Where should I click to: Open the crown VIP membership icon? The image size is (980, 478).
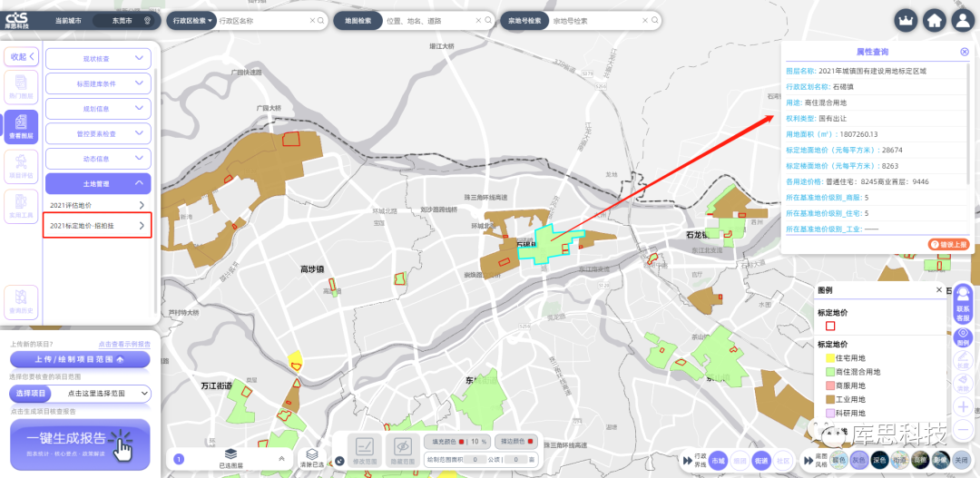906,20
